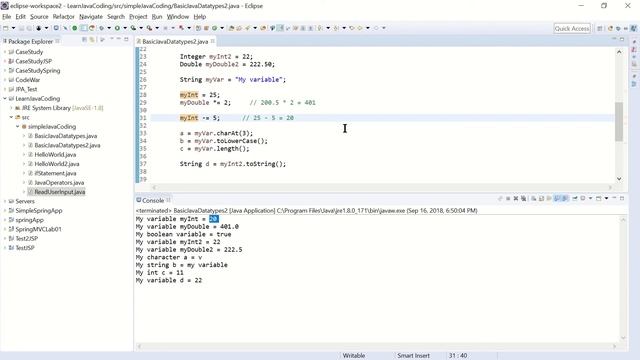Click the New Java Class green icon
This screenshot has width=640, height=360.
tap(214, 28)
